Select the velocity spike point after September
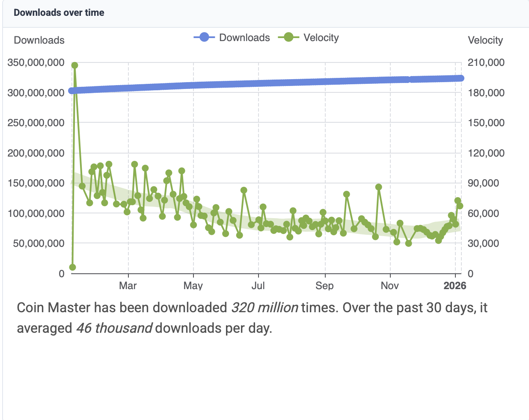This screenshot has width=529, height=420. pos(347,194)
